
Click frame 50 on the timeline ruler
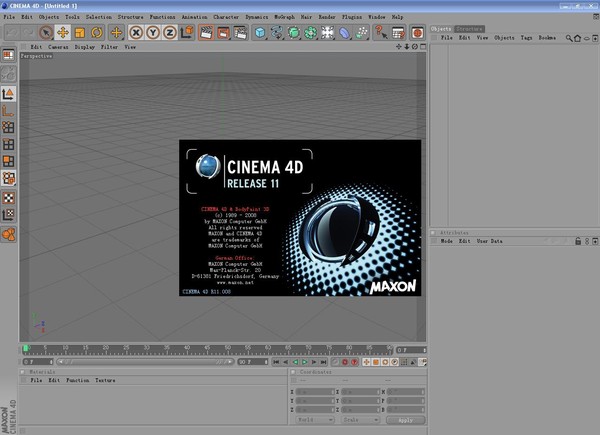(x=228, y=349)
